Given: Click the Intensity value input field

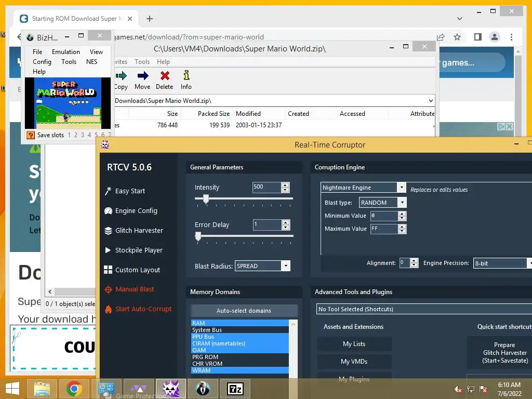Looking at the screenshot, I should 267,187.
